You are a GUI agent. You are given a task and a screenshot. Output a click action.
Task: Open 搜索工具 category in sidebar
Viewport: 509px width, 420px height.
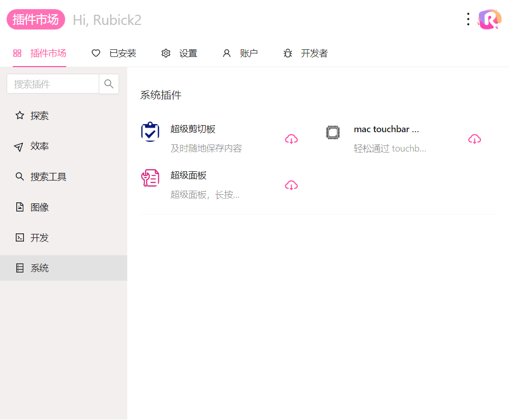tap(48, 177)
